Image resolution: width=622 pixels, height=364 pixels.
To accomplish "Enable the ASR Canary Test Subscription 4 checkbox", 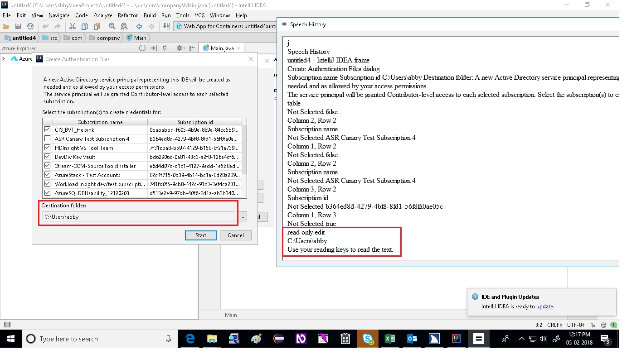I will pos(48,138).
